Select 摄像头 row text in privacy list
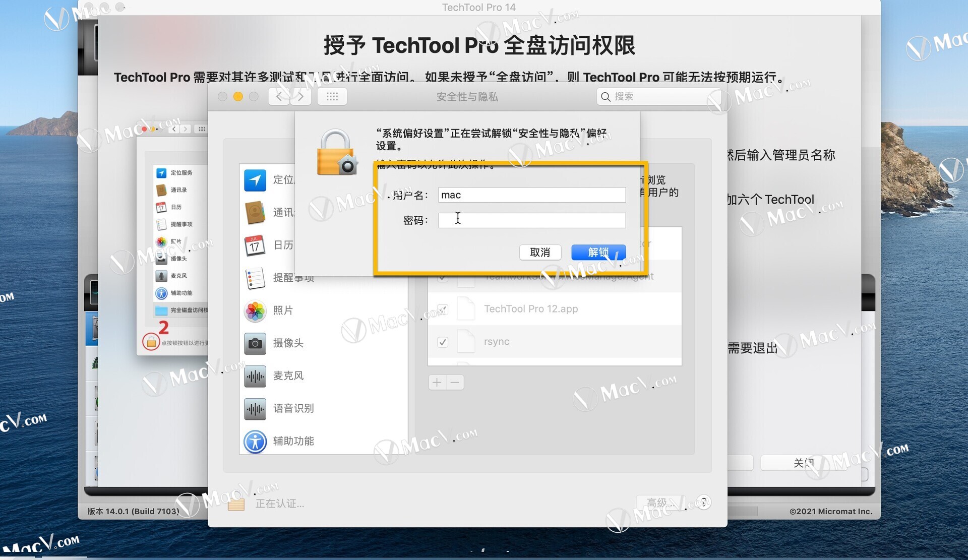 (x=288, y=343)
